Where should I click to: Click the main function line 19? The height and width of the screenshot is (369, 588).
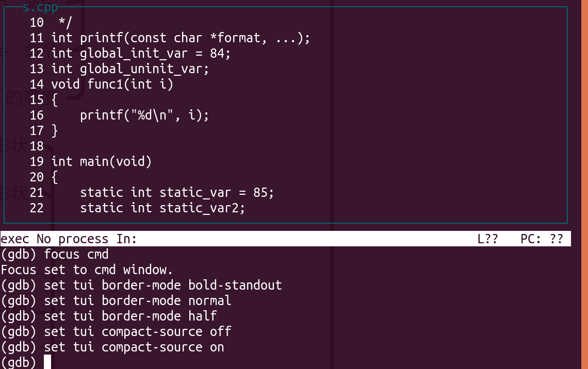[x=102, y=161]
